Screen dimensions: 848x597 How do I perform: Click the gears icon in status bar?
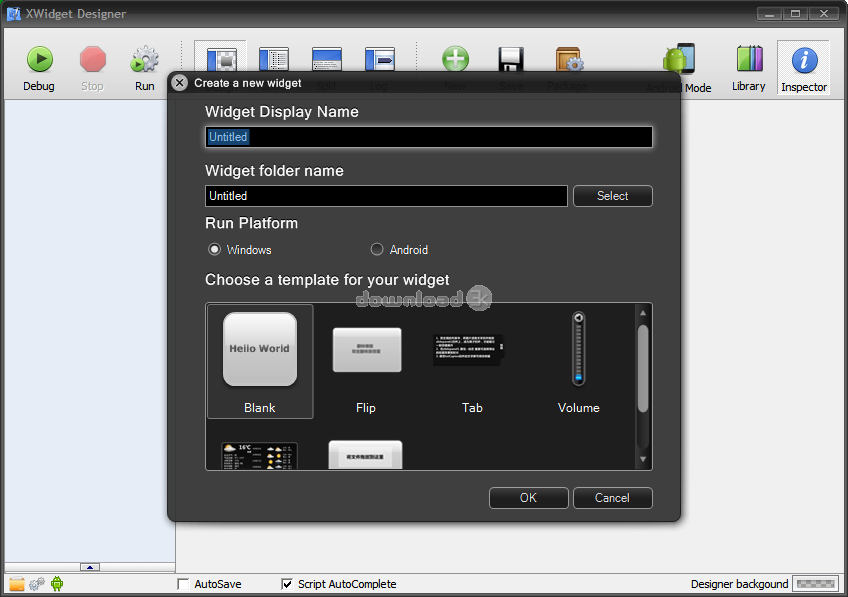coord(37,584)
